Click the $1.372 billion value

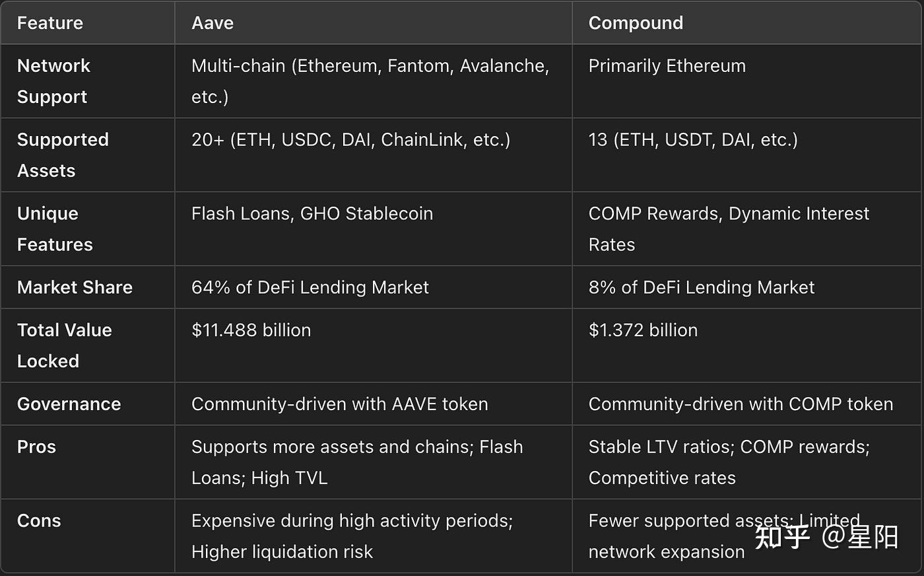point(643,330)
